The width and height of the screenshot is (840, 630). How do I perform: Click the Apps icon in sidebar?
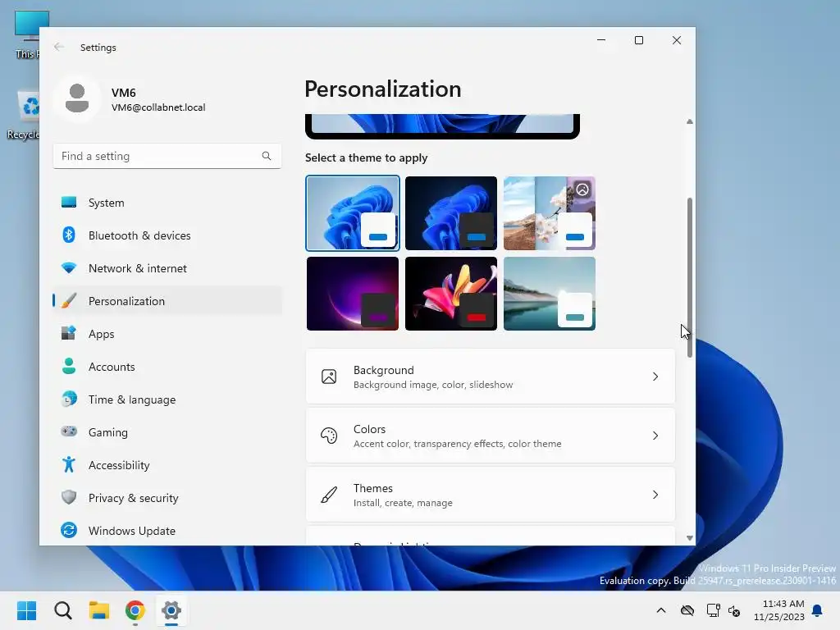pyautogui.click(x=69, y=333)
